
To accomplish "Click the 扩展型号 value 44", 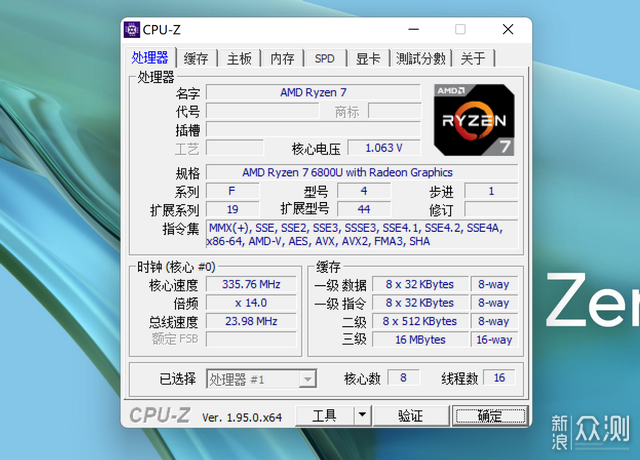I will tap(364, 209).
